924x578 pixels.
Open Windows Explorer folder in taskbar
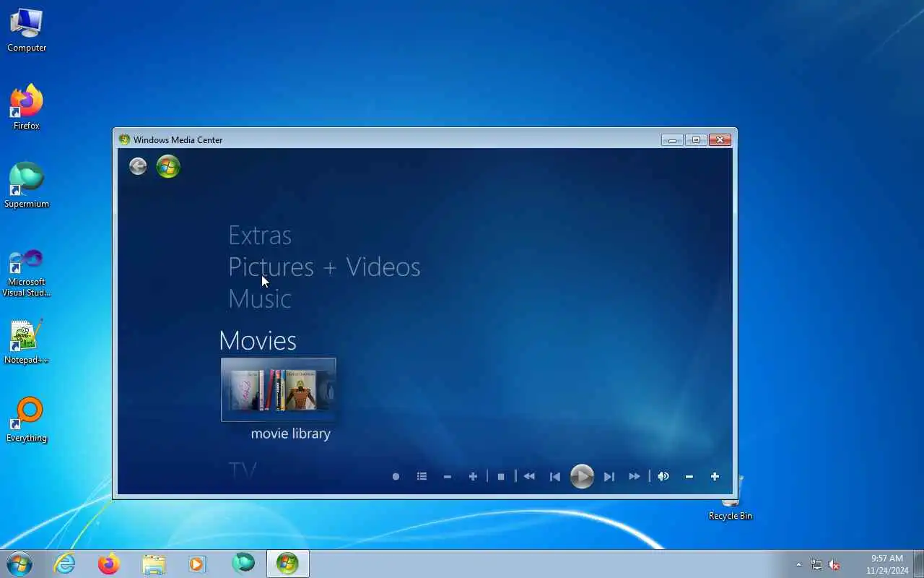click(154, 564)
